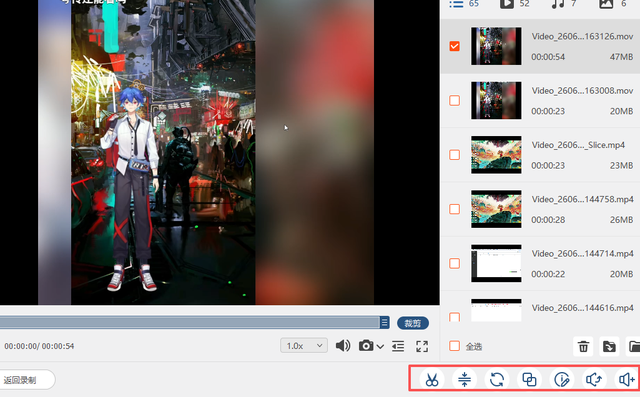Click the 47MB file size text

pos(621,57)
